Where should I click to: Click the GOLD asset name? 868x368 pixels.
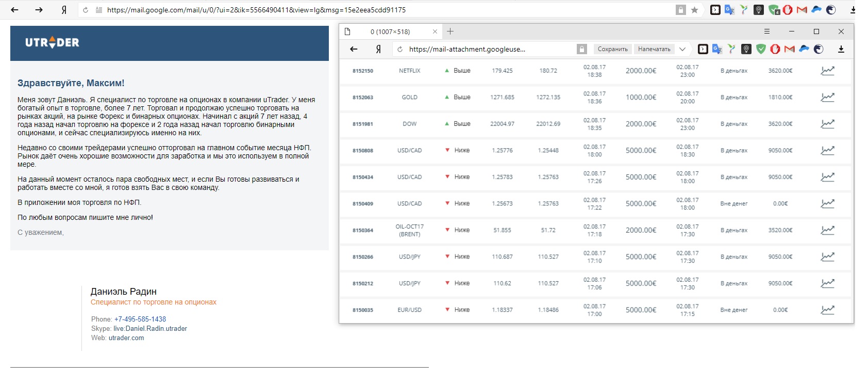pos(410,97)
